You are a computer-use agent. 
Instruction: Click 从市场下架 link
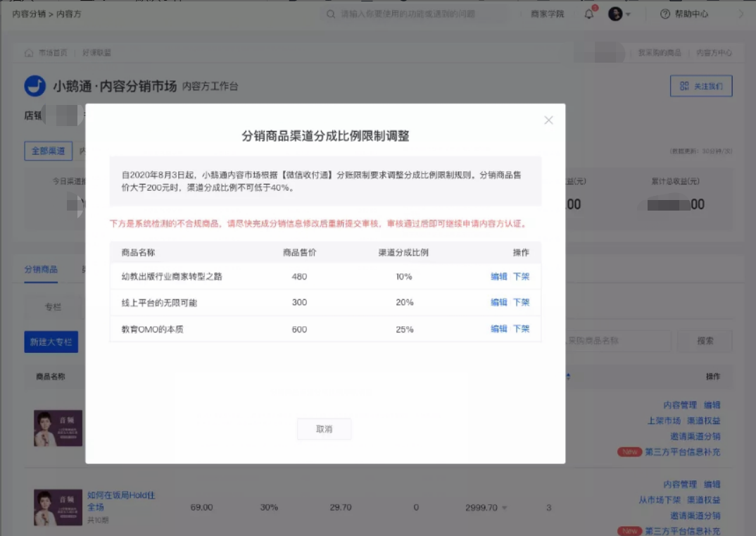coord(660,500)
